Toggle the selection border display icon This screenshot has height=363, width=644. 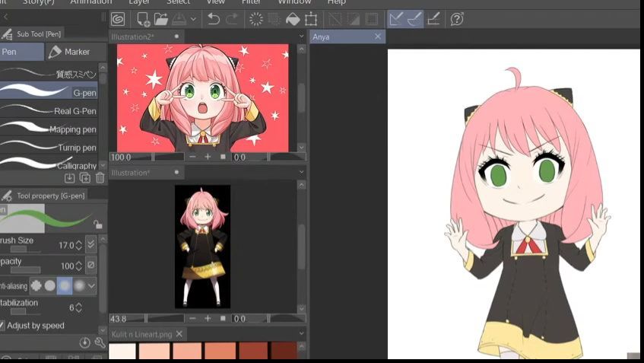click(372, 19)
